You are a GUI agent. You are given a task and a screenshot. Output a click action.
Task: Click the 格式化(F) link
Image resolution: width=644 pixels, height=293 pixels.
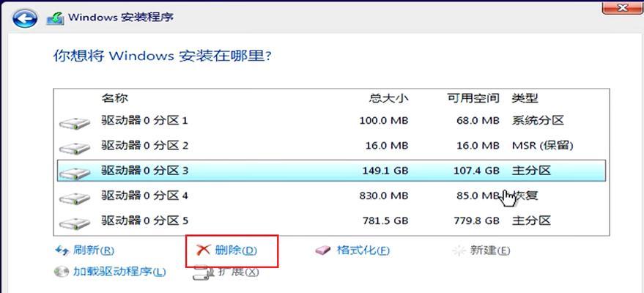pos(363,250)
